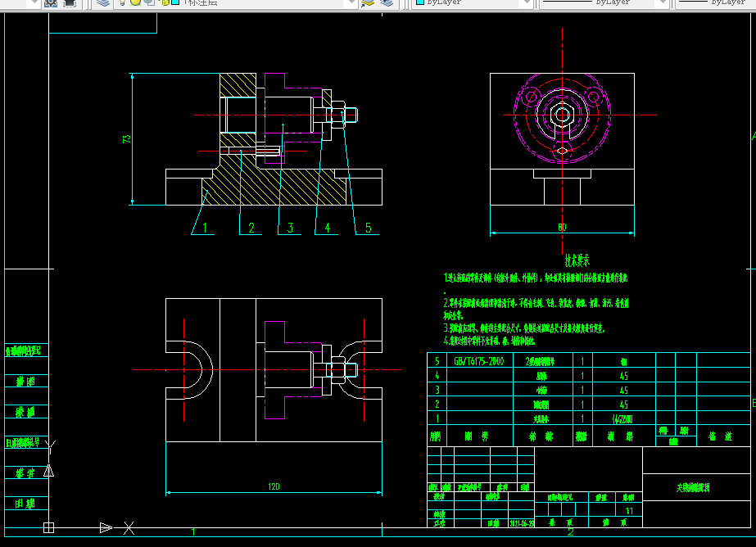Click material 45 in parts row 2
Image resolution: width=756 pixels, height=547 pixels.
pyautogui.click(x=623, y=405)
